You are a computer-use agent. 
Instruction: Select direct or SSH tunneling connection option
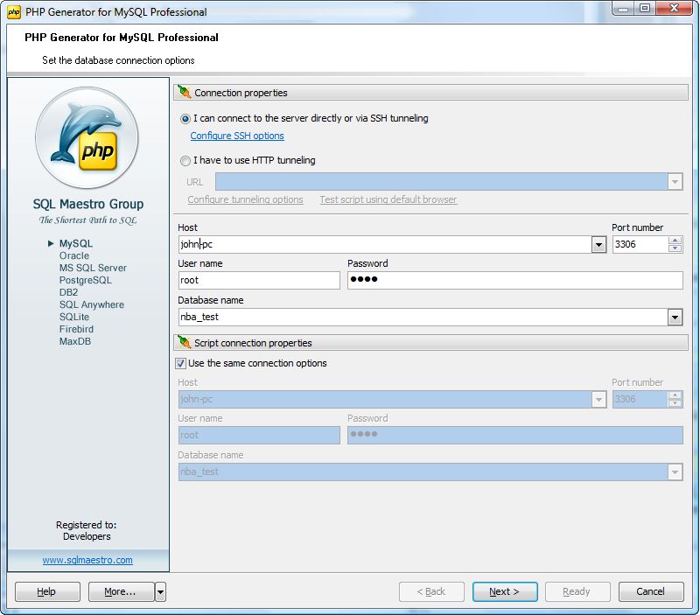[x=185, y=118]
